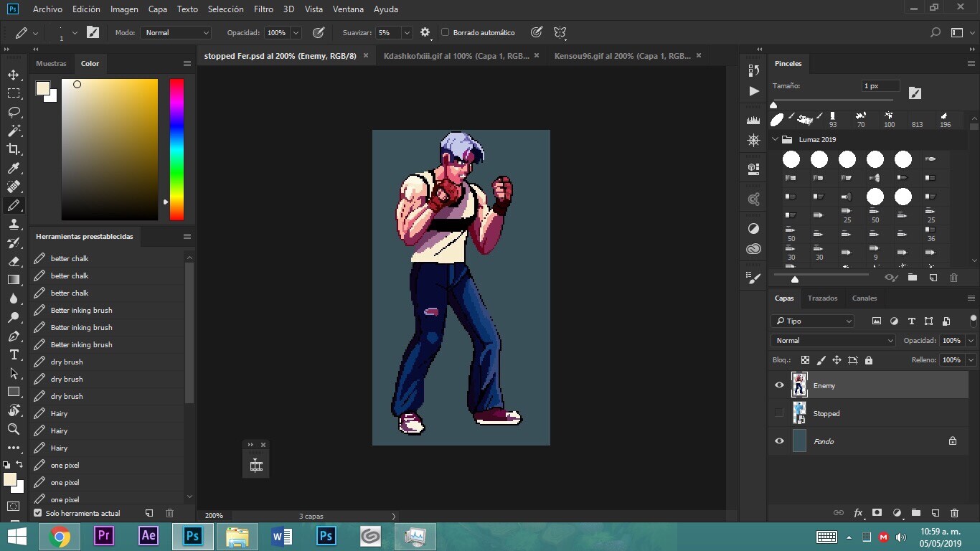
Task: Delete the layer with trash icon
Action: pyautogui.click(x=954, y=513)
